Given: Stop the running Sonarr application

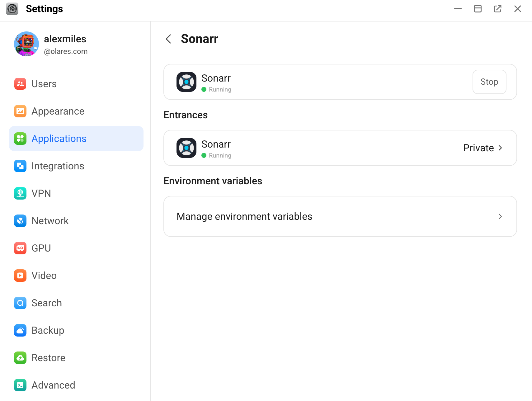Looking at the screenshot, I should pyautogui.click(x=489, y=82).
